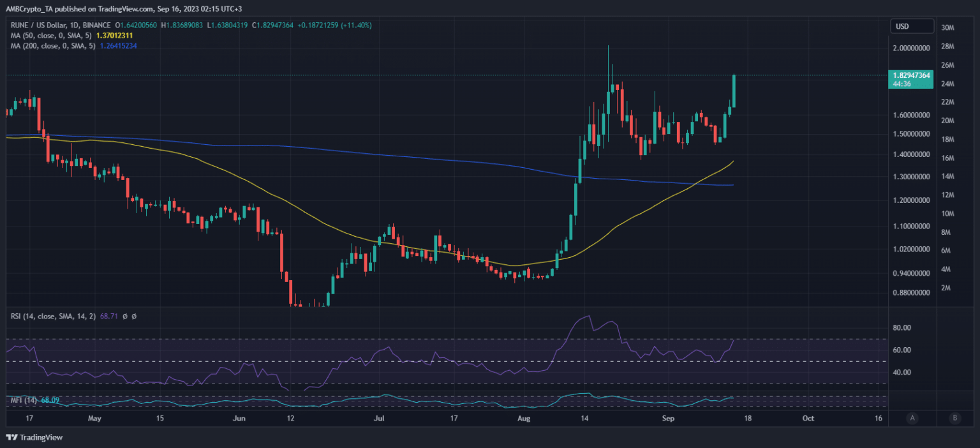
Task: Click the Aug date on time axis
Action: coord(523,419)
